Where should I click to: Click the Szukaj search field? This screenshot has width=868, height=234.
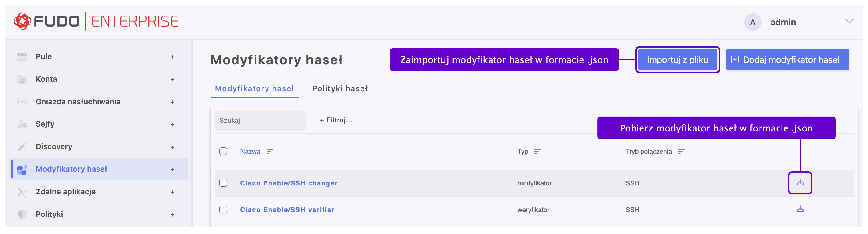(260, 120)
